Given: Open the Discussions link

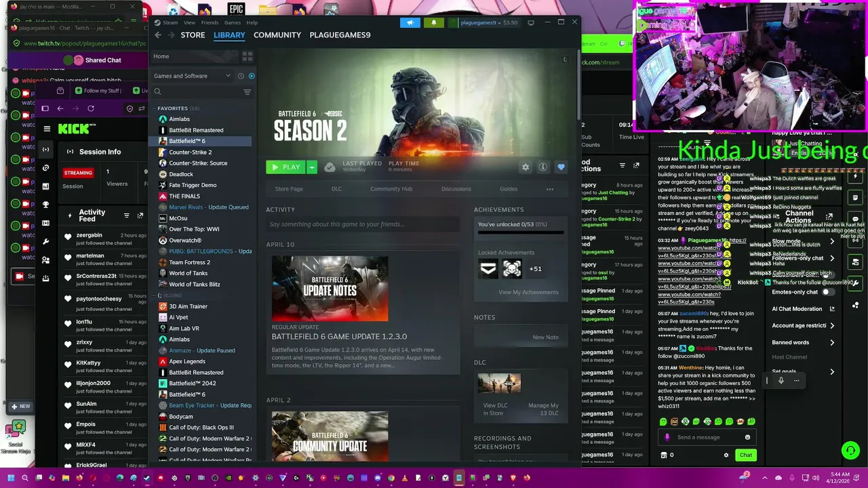Looking at the screenshot, I should click(456, 189).
